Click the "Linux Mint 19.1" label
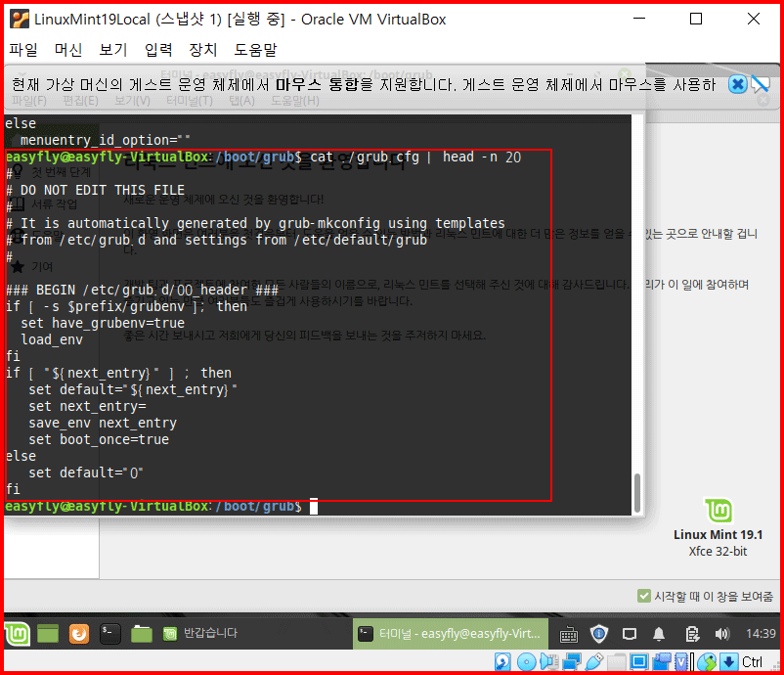The height and width of the screenshot is (675, 784). click(718, 534)
